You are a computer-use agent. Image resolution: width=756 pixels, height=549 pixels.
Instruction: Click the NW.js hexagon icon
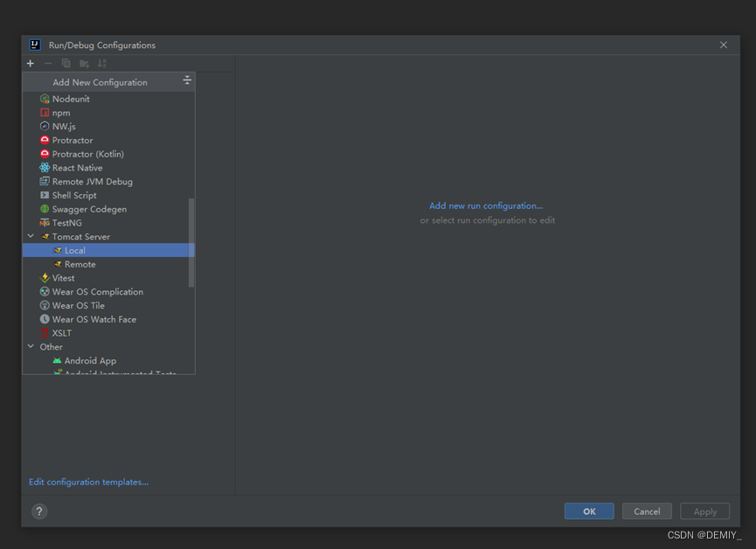pyautogui.click(x=45, y=127)
